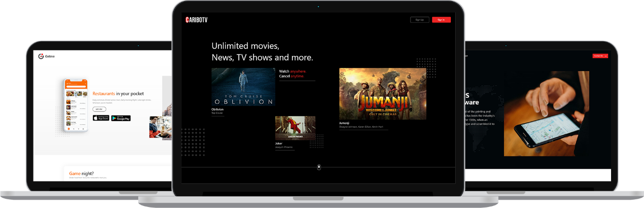Click 'Watch anywhere. Cancel anytime.' text
This screenshot has height=208, width=644.
pos(292,74)
